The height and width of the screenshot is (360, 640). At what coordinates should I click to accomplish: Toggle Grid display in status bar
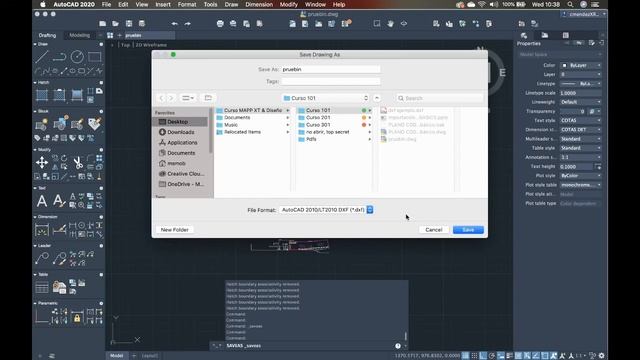pyautogui.click(x=465, y=356)
